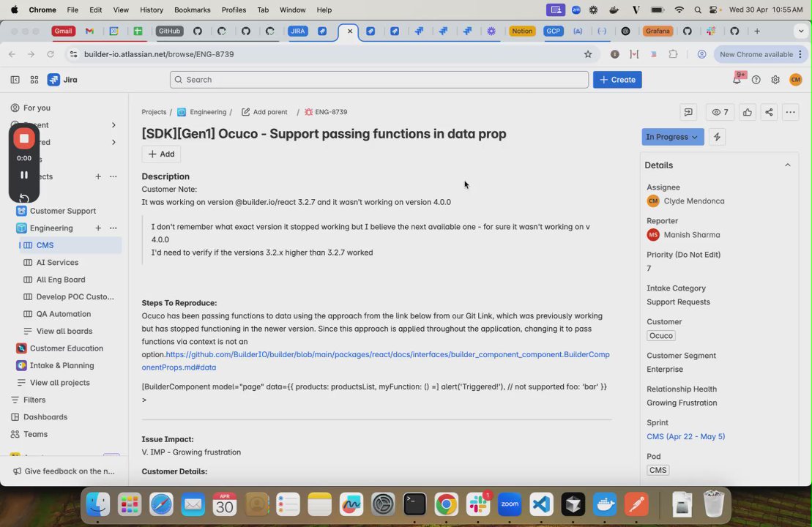Click the Create button
The height and width of the screenshot is (527, 812).
[617, 80]
